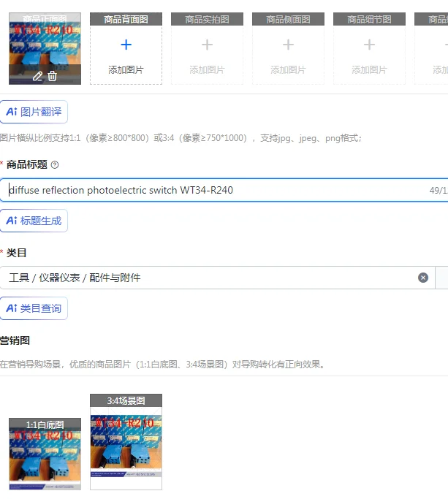This screenshot has height=499, width=448.
Task: Click the 商品实拍图 header label
Action: 208,19
